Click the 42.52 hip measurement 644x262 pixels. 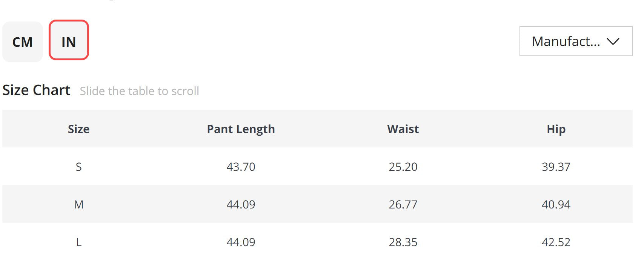pos(556,242)
